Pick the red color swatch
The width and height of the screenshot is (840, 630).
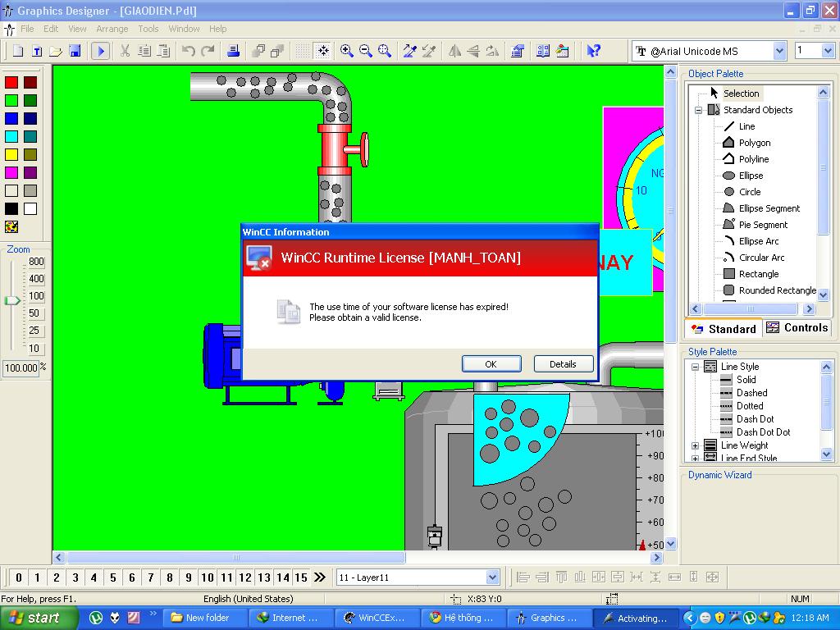(11, 82)
